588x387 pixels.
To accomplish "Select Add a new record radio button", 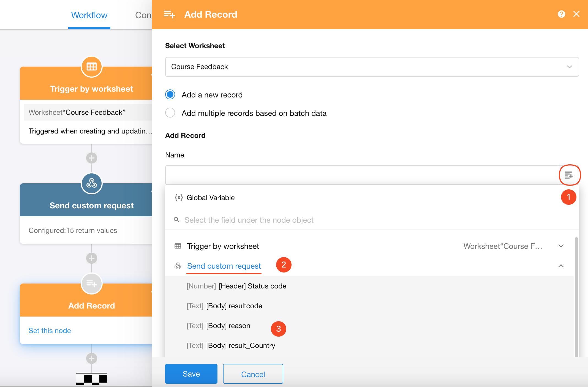I will click(x=170, y=95).
